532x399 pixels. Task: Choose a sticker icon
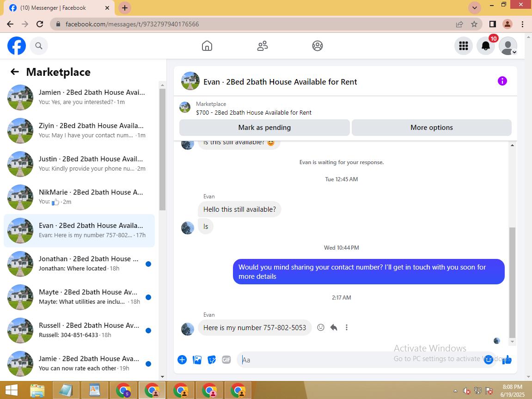[212, 360]
